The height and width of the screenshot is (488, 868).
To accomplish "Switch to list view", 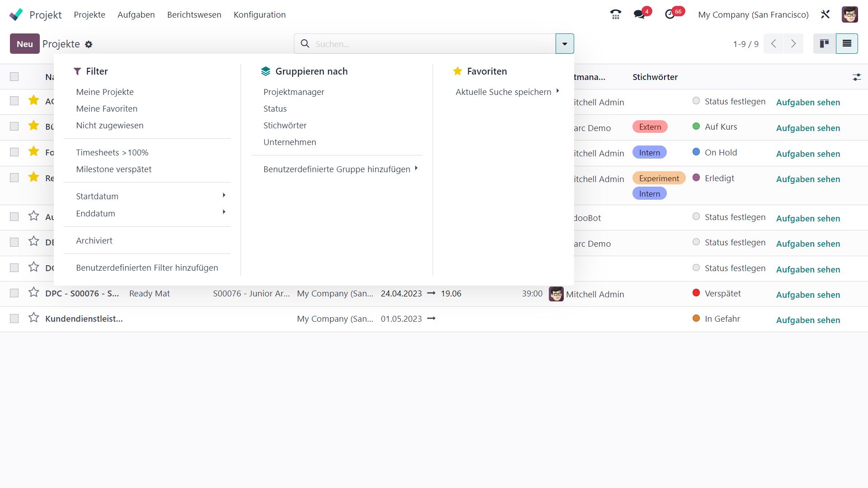I will pyautogui.click(x=847, y=44).
